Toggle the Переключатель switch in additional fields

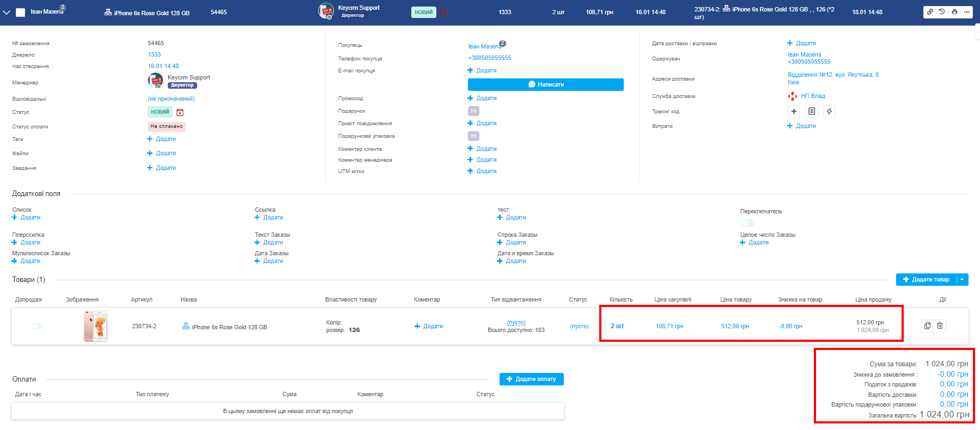747,223
